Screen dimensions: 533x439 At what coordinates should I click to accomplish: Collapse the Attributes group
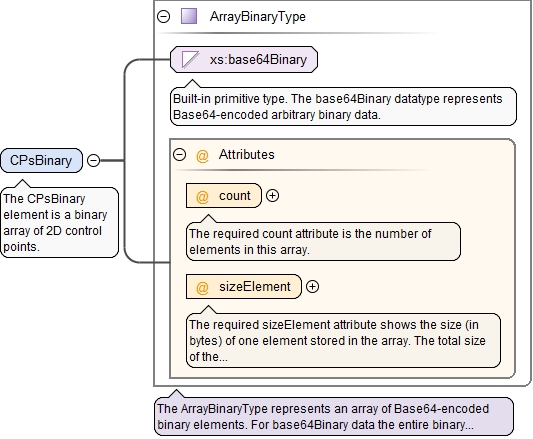coord(179,154)
